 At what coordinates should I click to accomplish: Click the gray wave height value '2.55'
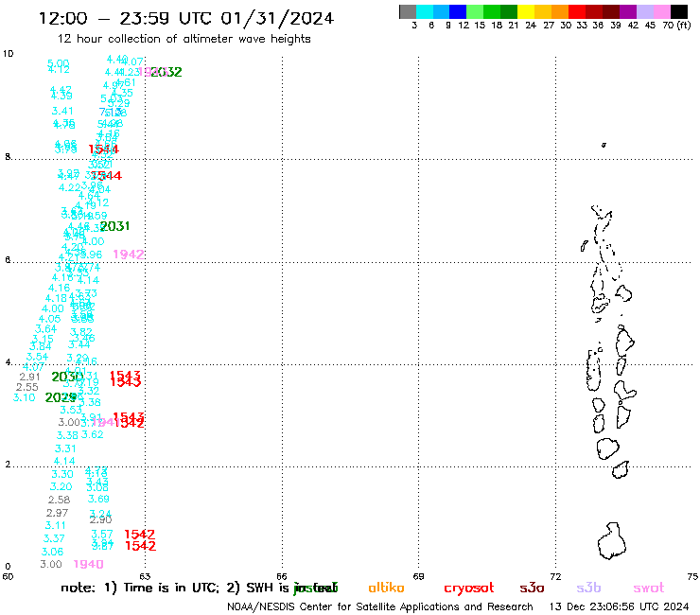pos(27,387)
